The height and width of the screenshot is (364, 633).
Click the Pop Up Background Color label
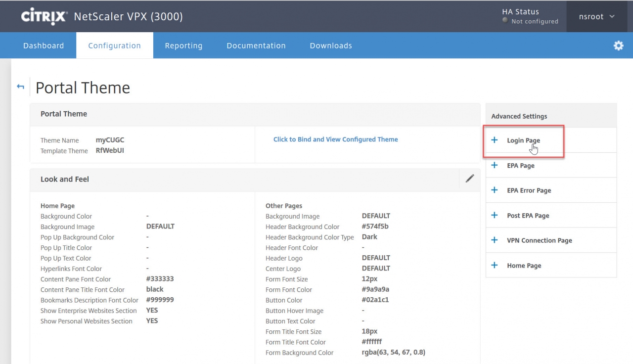tap(77, 237)
